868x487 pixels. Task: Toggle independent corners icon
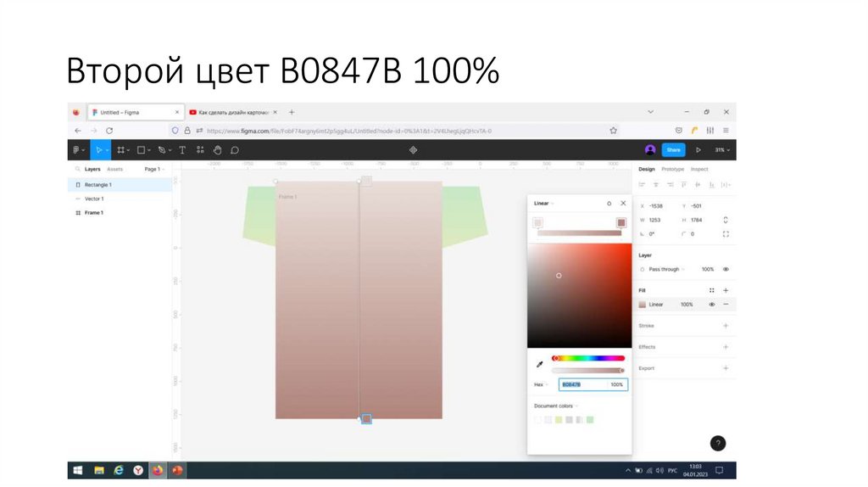pyautogui.click(x=726, y=234)
